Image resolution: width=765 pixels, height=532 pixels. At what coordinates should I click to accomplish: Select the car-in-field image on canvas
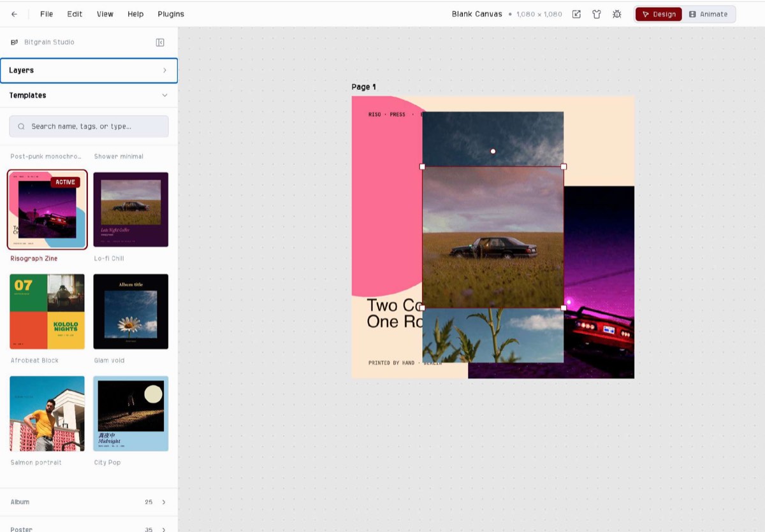(x=493, y=237)
